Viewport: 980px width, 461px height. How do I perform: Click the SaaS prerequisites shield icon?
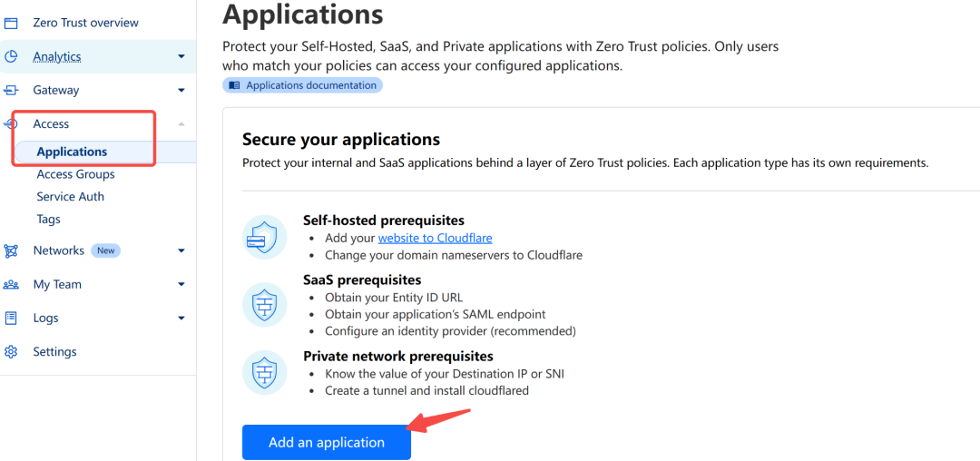pos(265,305)
